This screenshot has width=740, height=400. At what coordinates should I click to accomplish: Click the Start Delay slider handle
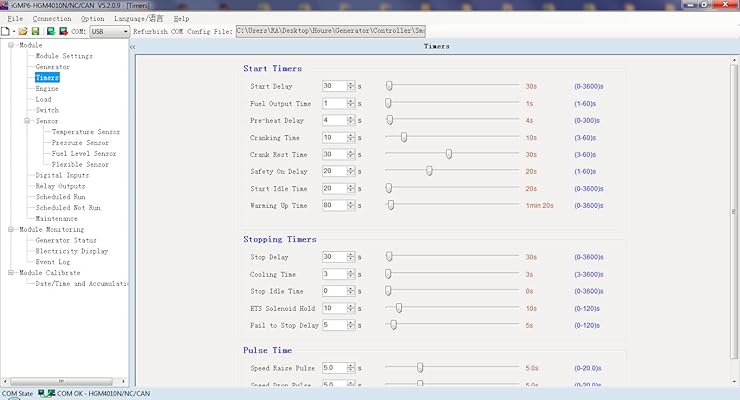[x=389, y=86]
